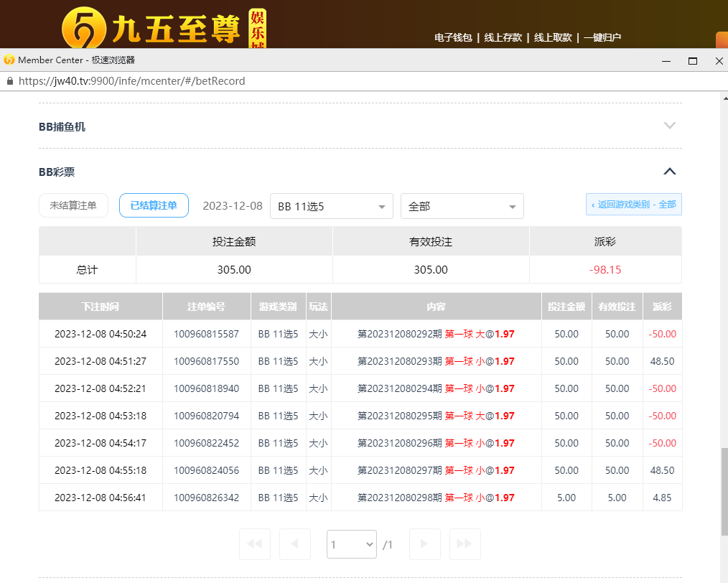Go to next page of bet records
Image resolution: width=728 pixels, height=583 pixels.
pos(424,544)
